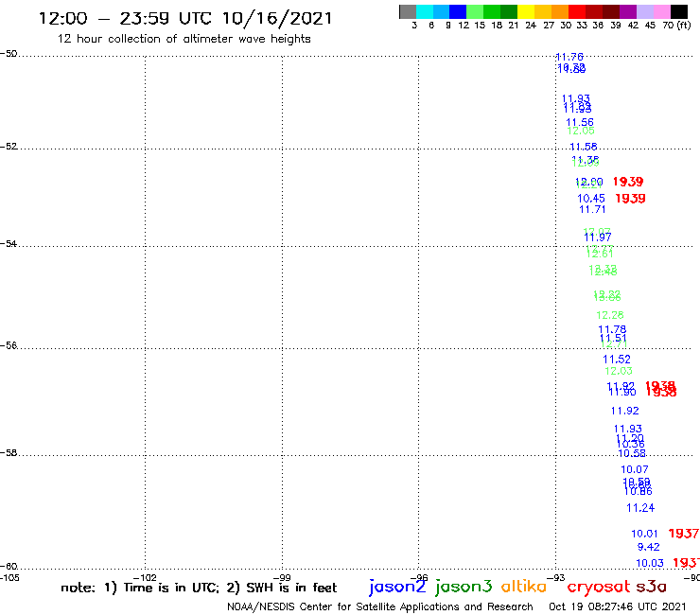This screenshot has height=615, width=700.
Task: Click the green 'jason3' legend label
Action: click(x=464, y=587)
